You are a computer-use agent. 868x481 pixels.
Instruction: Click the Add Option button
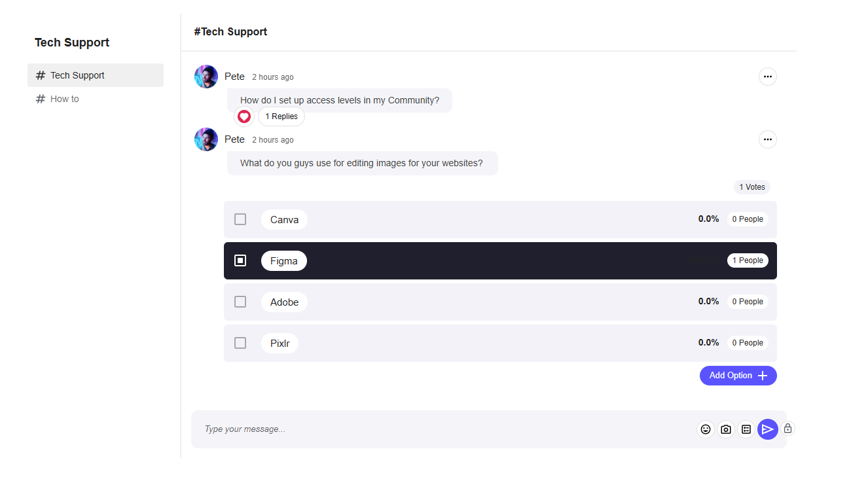[x=738, y=376]
